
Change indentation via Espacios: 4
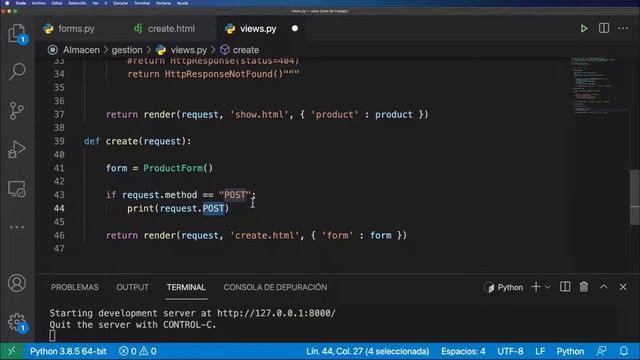pyautogui.click(x=463, y=351)
